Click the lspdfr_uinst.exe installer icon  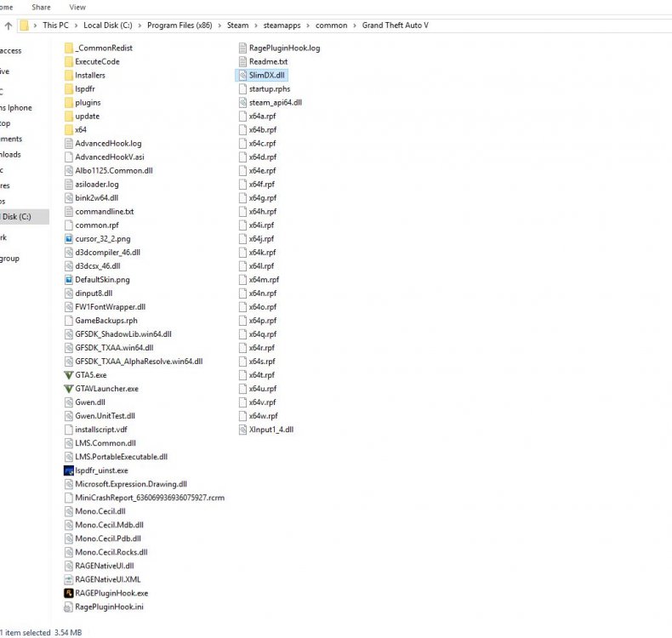[69, 470]
